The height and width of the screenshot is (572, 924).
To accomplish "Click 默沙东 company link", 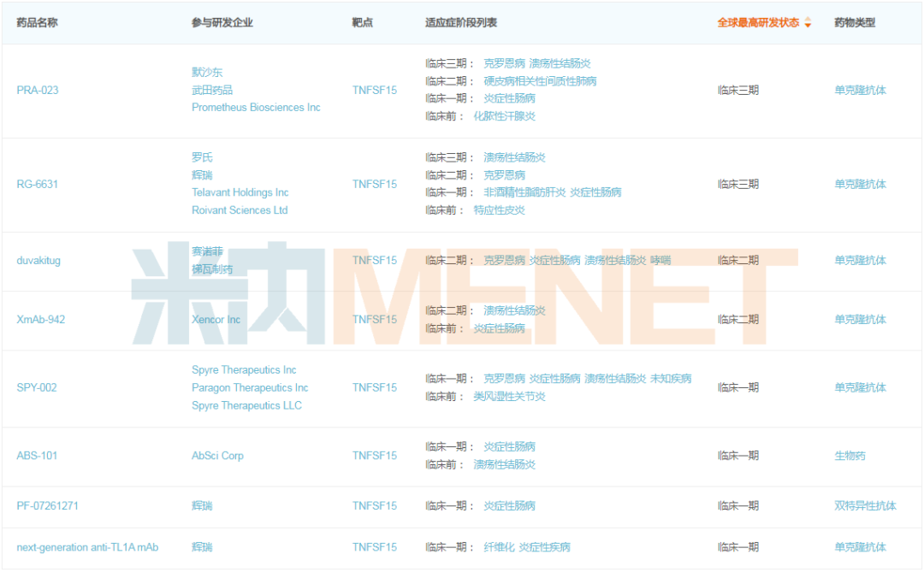I will (x=207, y=72).
